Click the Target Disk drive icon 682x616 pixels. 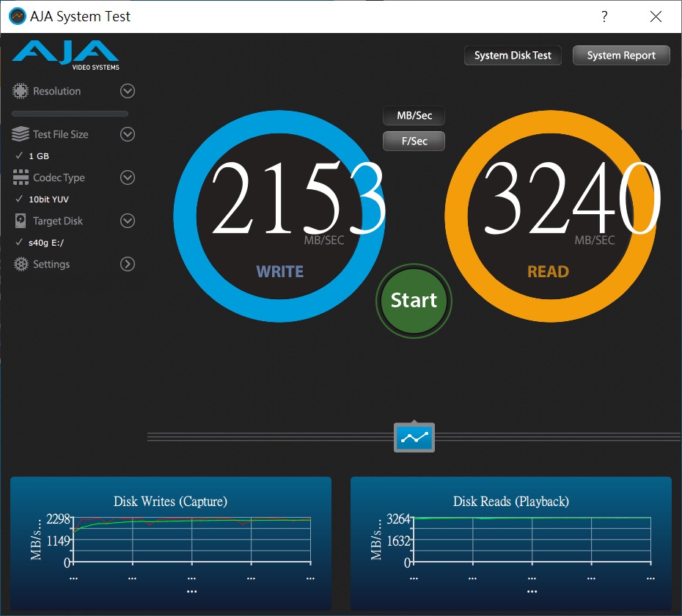pyautogui.click(x=21, y=221)
